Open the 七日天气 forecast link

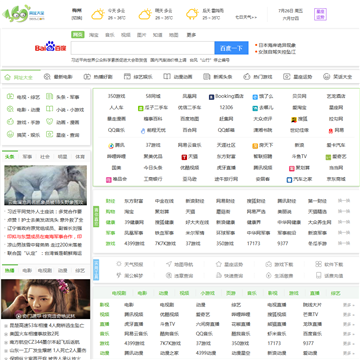[x=246, y=17]
